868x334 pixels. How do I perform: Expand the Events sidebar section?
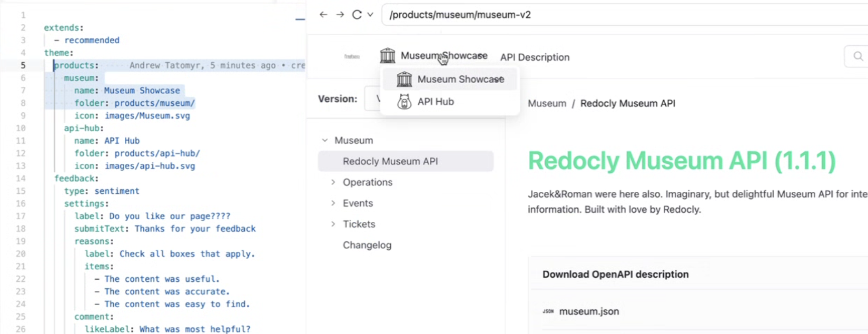(x=333, y=203)
